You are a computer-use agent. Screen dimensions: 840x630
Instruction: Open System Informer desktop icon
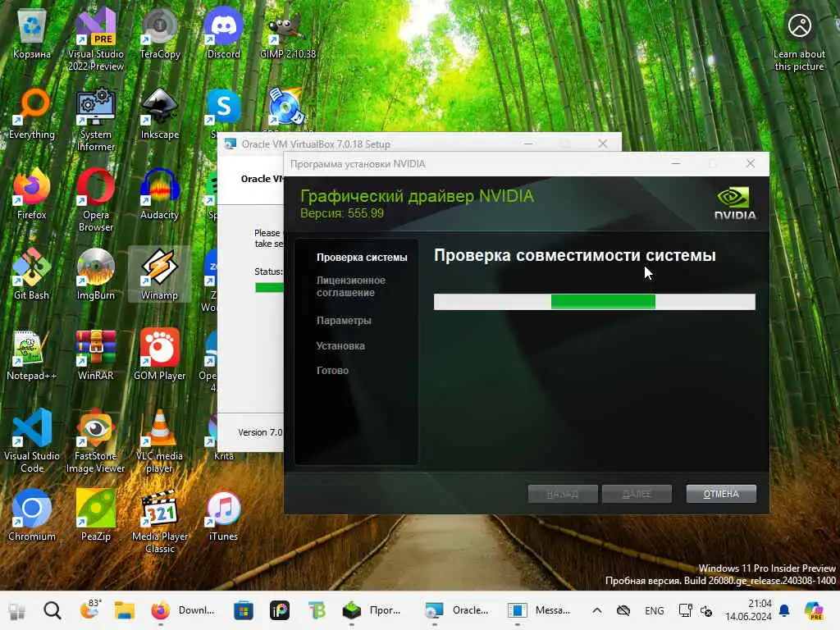(x=95, y=120)
